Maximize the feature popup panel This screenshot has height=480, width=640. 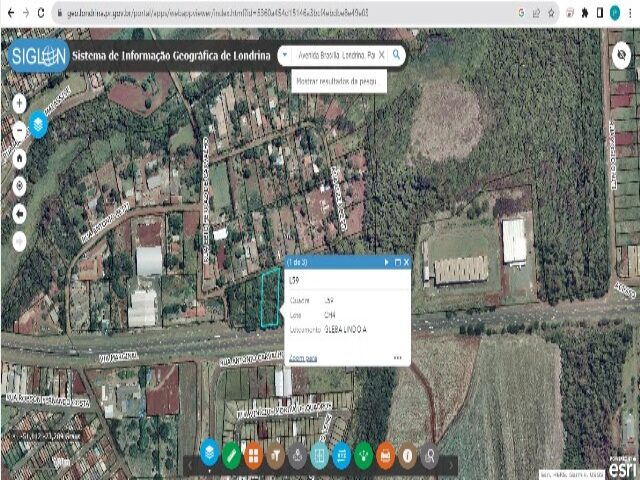click(x=398, y=262)
